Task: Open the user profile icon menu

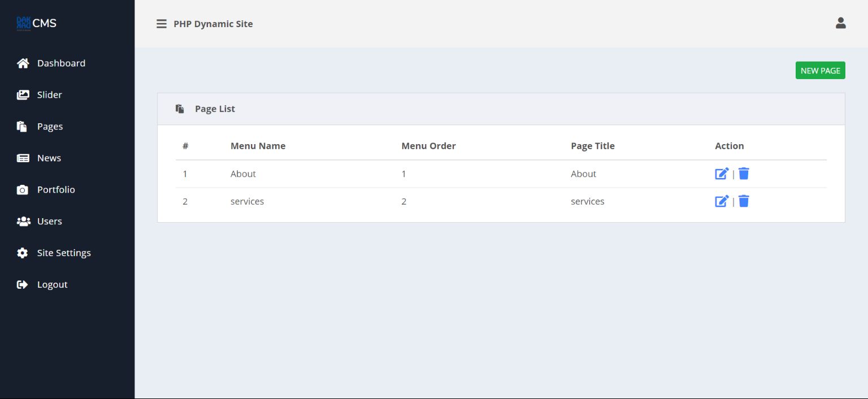Action: [x=840, y=23]
